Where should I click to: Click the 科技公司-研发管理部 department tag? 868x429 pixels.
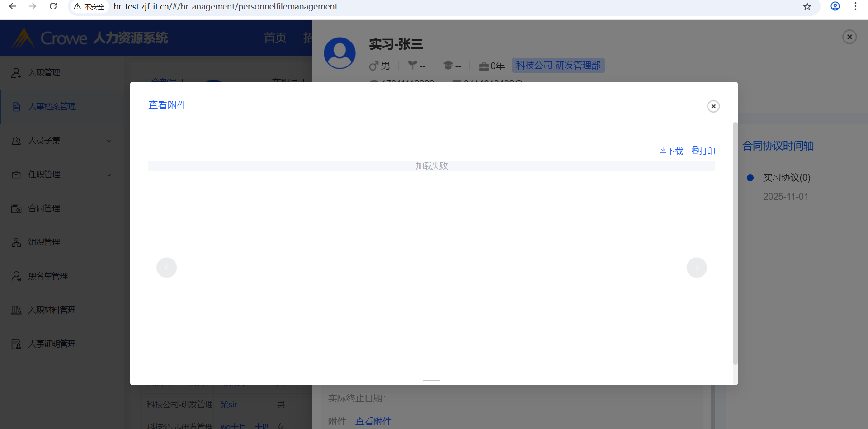(558, 66)
